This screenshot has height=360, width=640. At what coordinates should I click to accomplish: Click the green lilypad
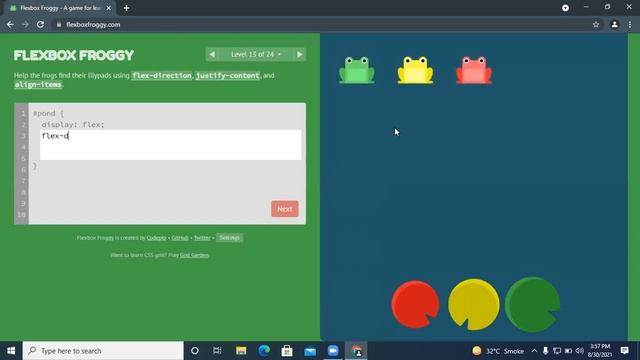click(532, 304)
